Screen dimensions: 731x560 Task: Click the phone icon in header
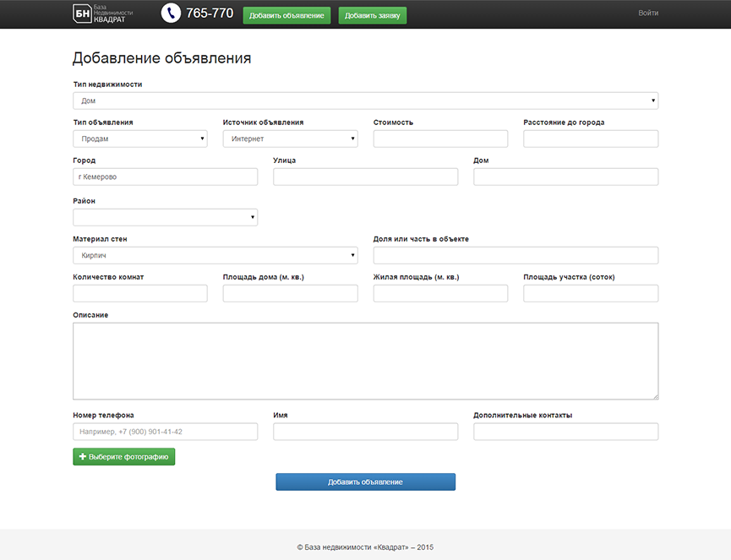tap(171, 13)
